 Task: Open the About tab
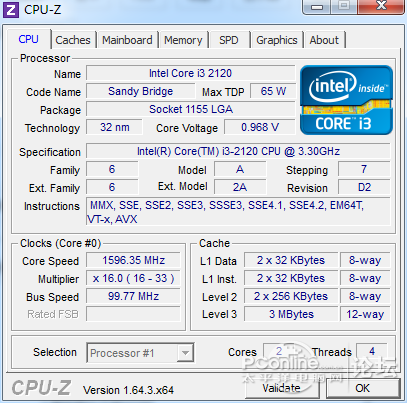324,40
